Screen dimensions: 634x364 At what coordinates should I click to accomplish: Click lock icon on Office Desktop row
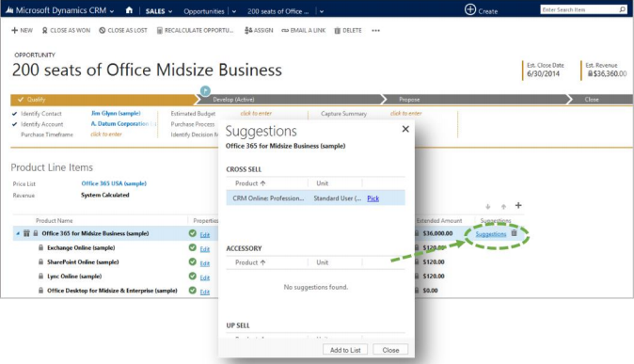click(40, 291)
